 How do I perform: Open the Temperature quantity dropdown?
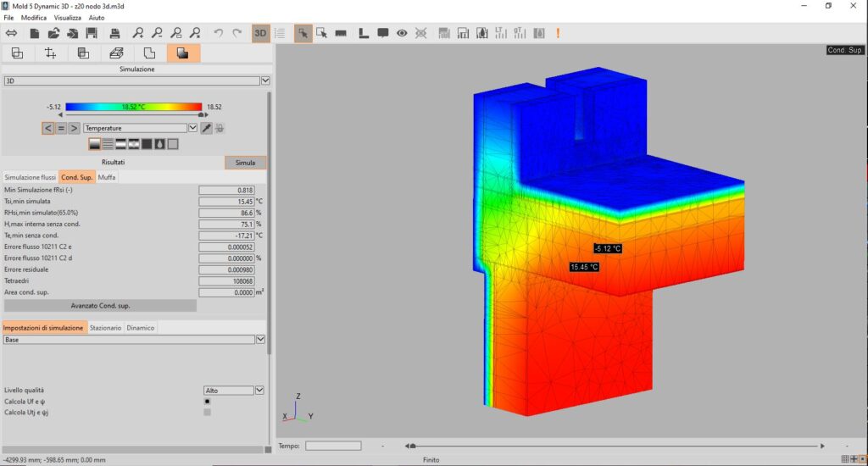140,128
